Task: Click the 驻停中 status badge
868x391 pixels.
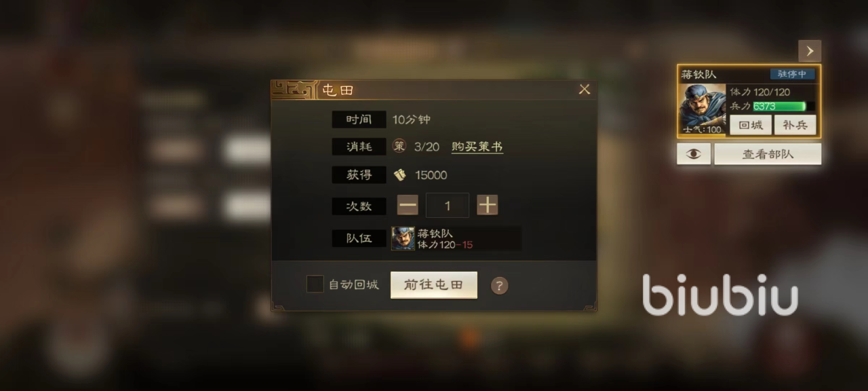Action: [x=792, y=74]
